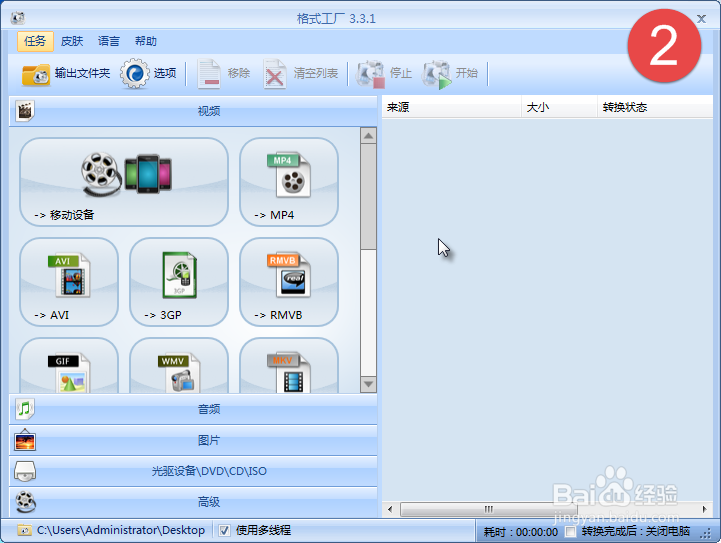This screenshot has height=543, width=721.
Task: Click the C:\Users\Administrator\Desktop output path
Action: pyautogui.click(x=121, y=530)
